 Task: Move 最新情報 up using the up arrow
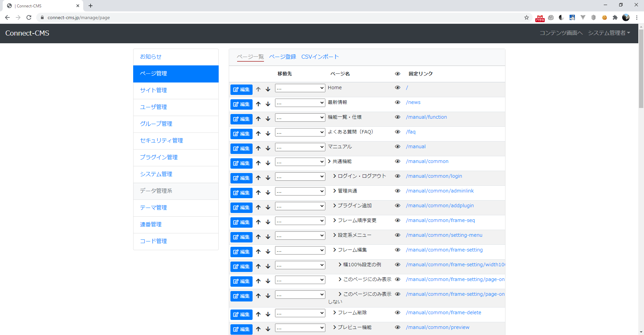pyautogui.click(x=258, y=104)
